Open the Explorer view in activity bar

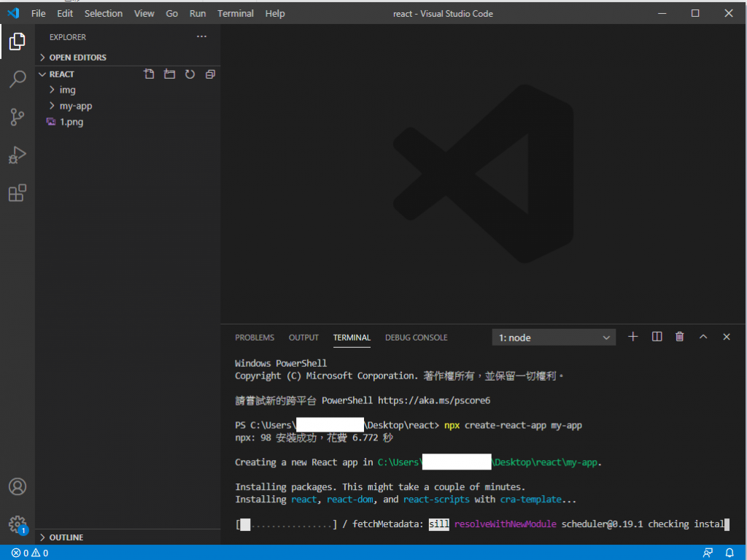pos(18,42)
